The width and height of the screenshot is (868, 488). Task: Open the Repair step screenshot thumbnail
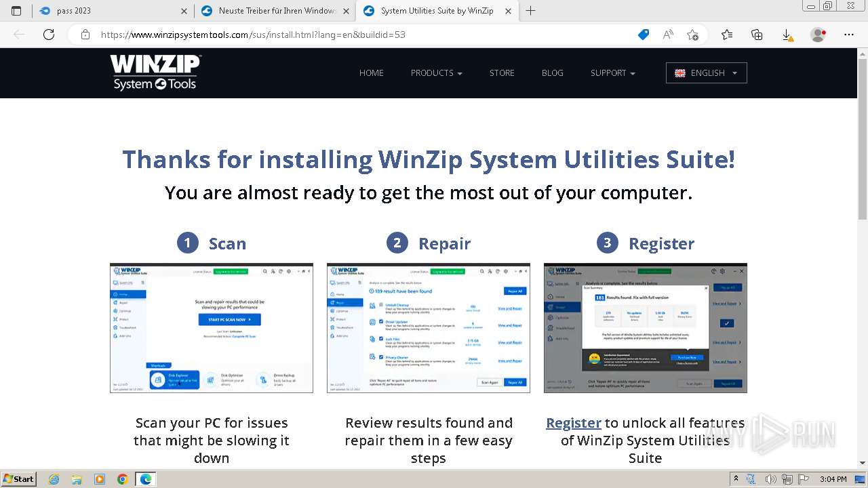[x=429, y=328]
